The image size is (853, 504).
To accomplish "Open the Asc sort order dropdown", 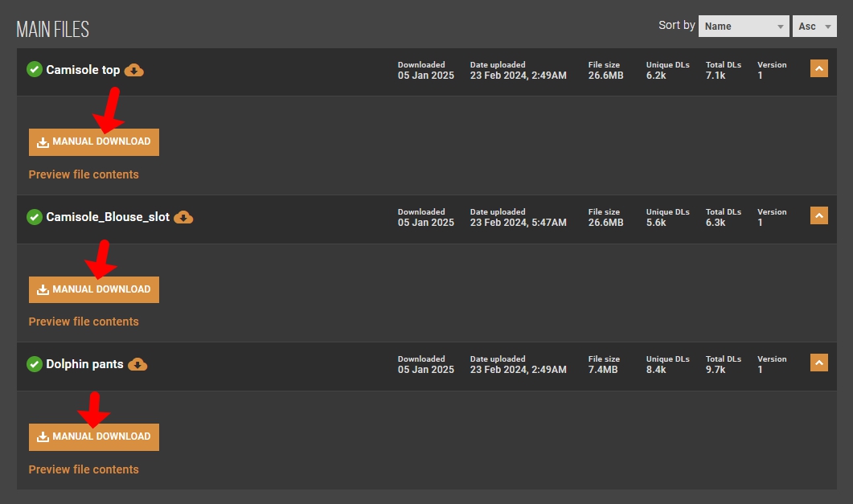I will tap(814, 27).
